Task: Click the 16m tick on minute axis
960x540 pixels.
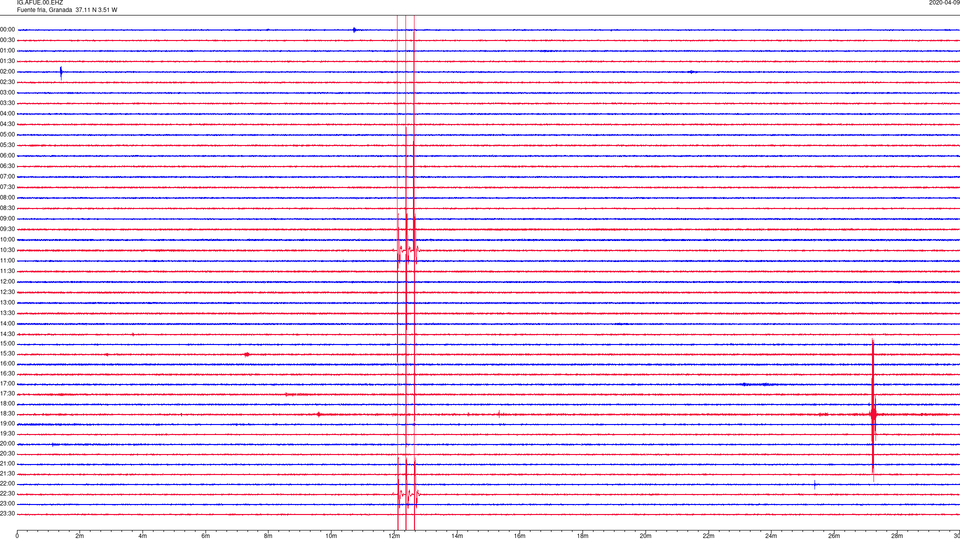Action: tap(520, 536)
